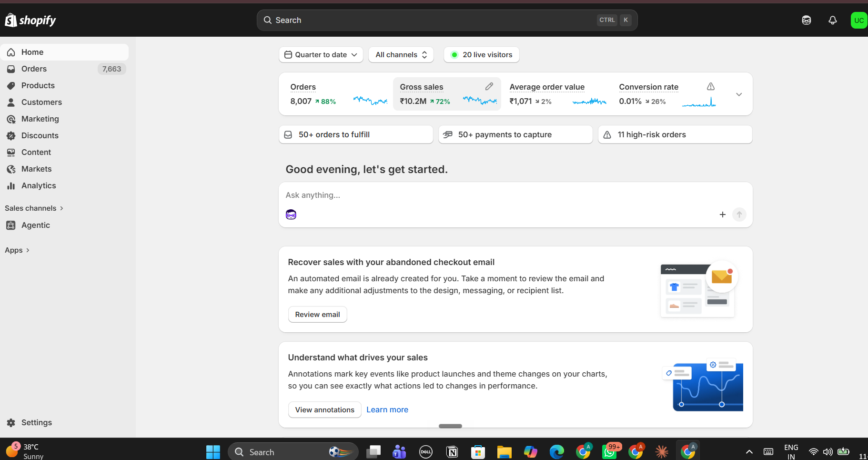This screenshot has width=868, height=460.
Task: Open the All channels selector
Action: [x=401, y=55]
